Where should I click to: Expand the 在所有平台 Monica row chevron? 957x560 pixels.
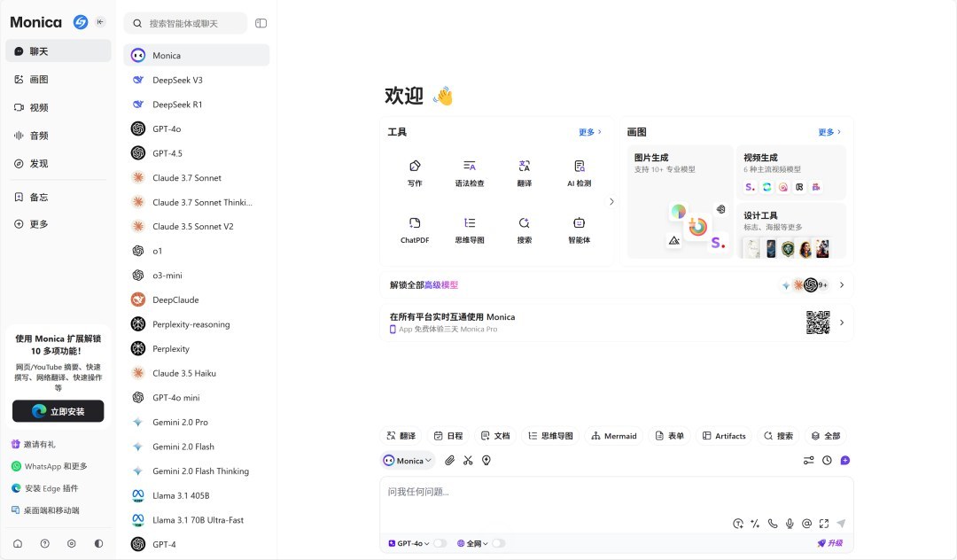tap(842, 323)
